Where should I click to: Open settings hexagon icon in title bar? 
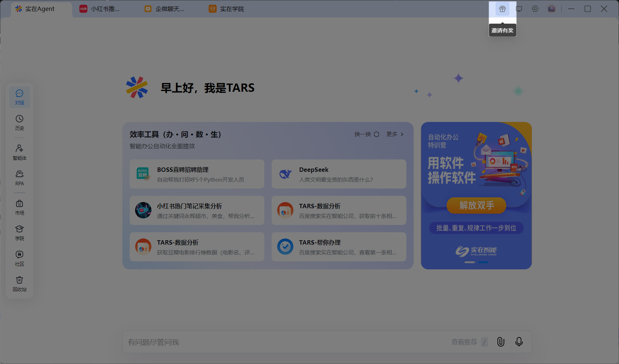click(x=535, y=9)
